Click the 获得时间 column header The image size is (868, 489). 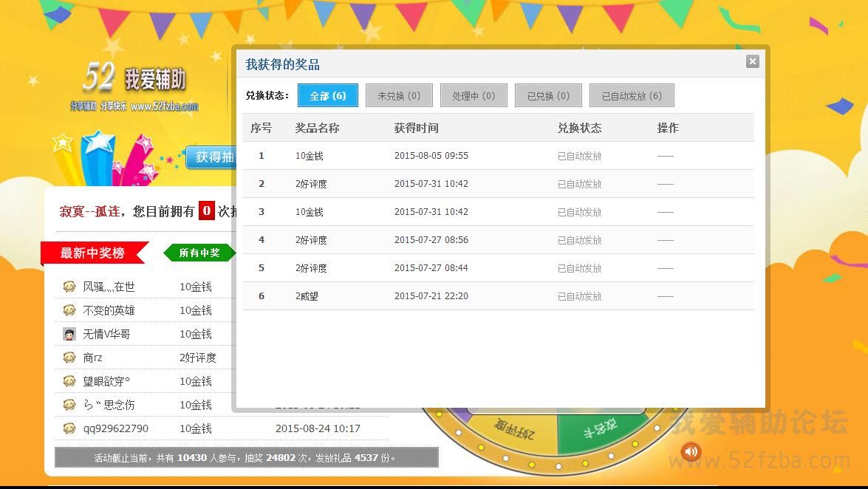click(417, 128)
